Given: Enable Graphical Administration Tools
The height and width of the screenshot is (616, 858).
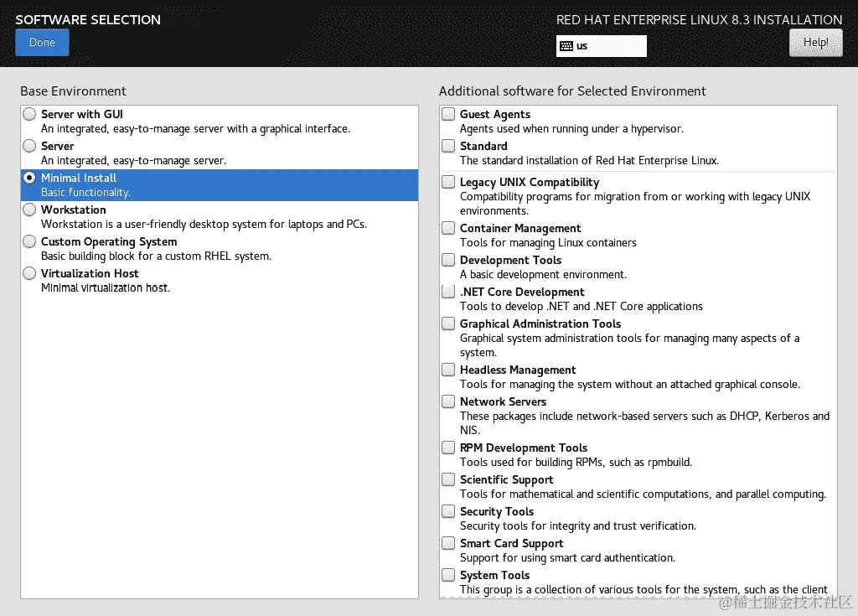Looking at the screenshot, I should tap(449, 324).
